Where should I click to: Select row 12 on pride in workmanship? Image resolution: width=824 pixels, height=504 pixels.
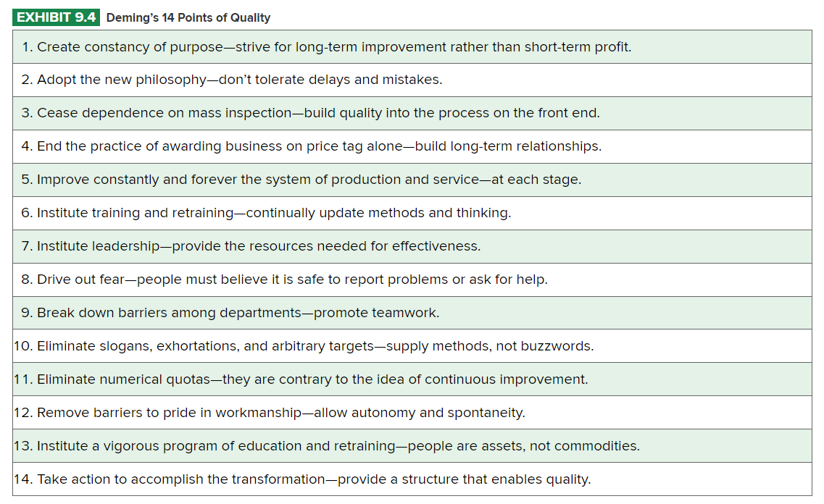coord(269,413)
